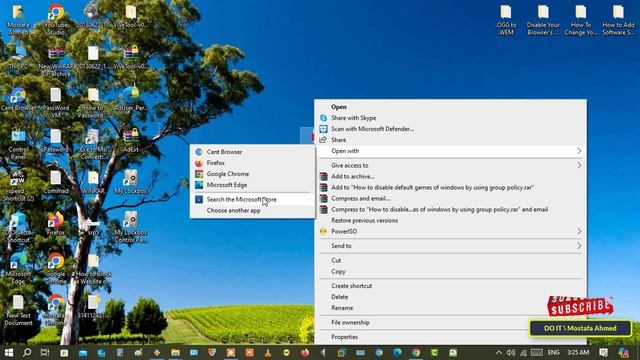This screenshot has height=360, width=640.
Task: Select the Control Panel desktop icon
Action: [18, 145]
